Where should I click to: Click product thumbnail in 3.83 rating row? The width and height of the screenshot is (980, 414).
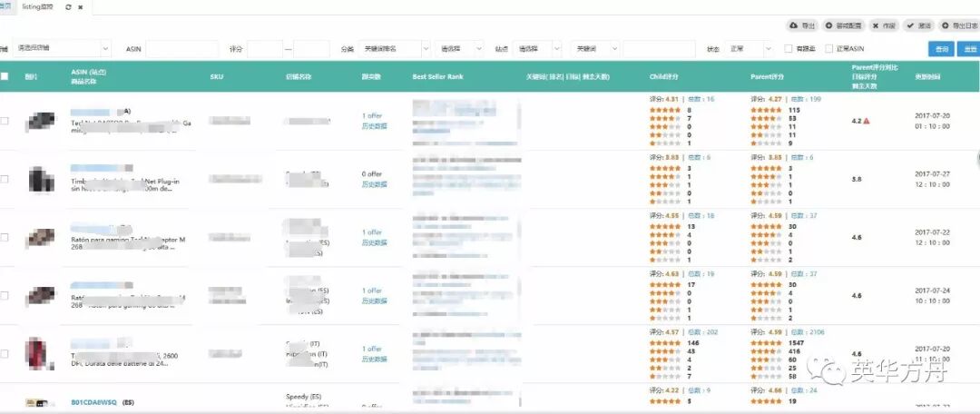coord(41,179)
